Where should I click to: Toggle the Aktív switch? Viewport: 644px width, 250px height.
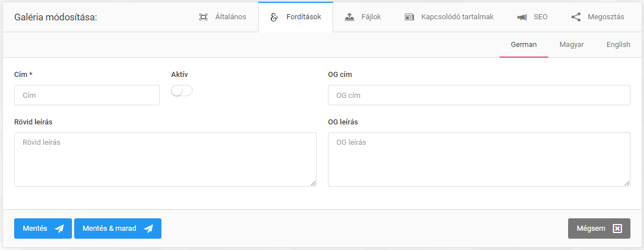click(182, 91)
